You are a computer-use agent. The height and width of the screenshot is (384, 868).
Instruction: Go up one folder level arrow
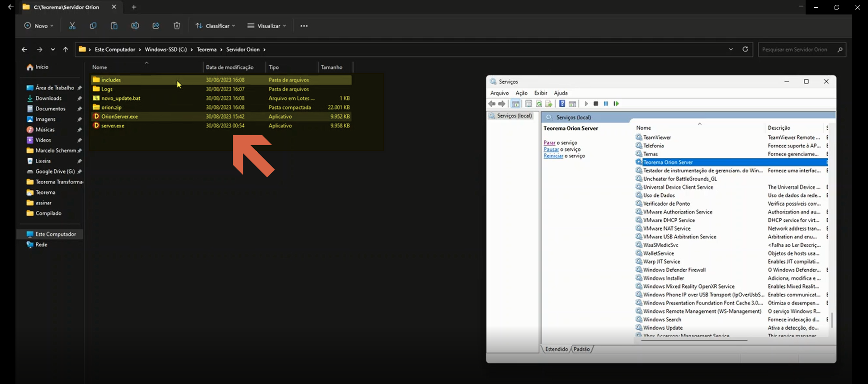point(66,49)
